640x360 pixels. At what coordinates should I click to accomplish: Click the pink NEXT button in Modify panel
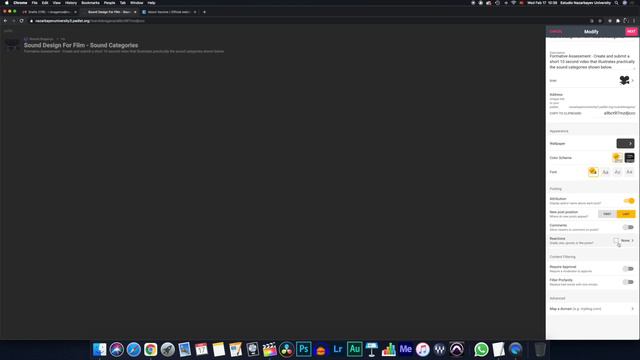(631, 31)
